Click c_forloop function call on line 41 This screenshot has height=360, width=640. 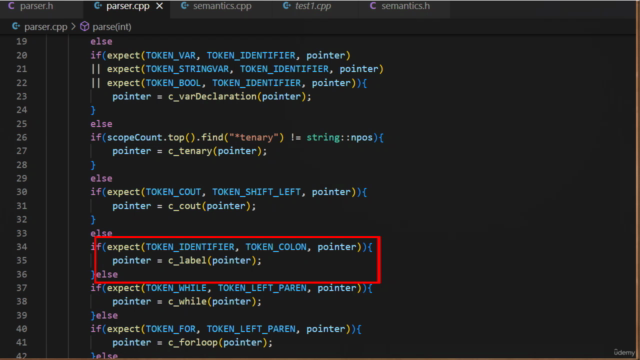193,342
